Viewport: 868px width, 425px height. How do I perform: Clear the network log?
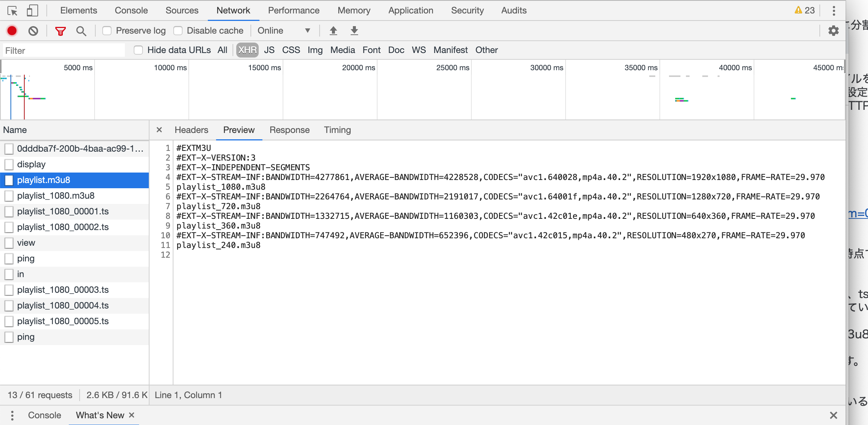pos(33,31)
